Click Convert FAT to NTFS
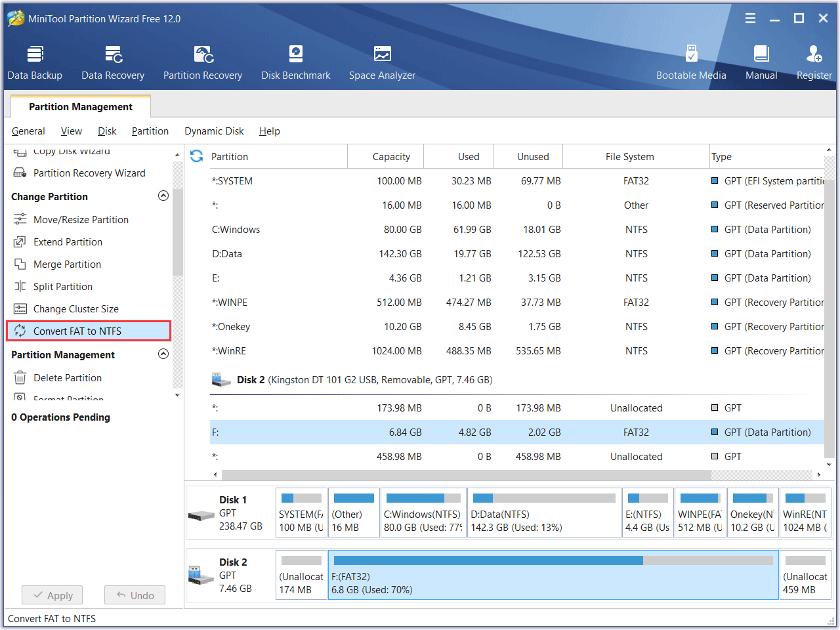Screen dimensions: 840x630 (x=89, y=331)
